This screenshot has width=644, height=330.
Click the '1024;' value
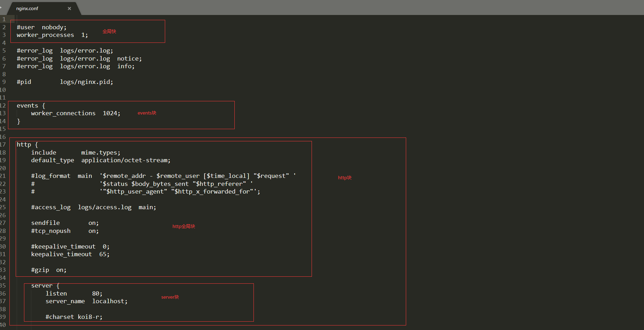pyautogui.click(x=112, y=113)
